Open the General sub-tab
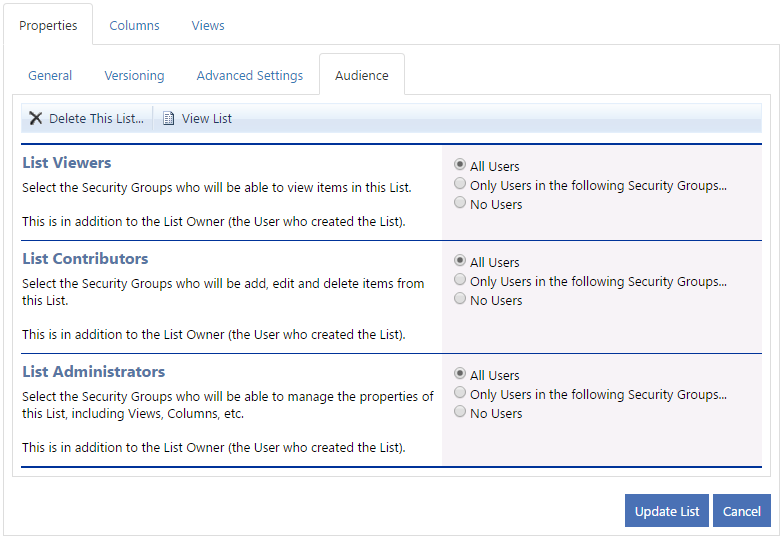Viewport: 784px width, 543px height. point(50,76)
